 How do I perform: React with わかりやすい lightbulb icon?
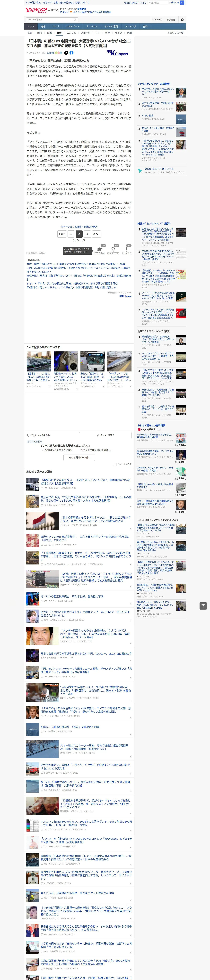click(113, 250)
